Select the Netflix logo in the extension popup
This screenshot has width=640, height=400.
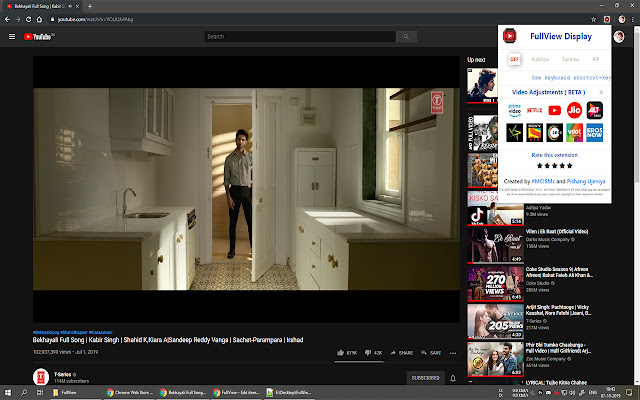tap(534, 110)
